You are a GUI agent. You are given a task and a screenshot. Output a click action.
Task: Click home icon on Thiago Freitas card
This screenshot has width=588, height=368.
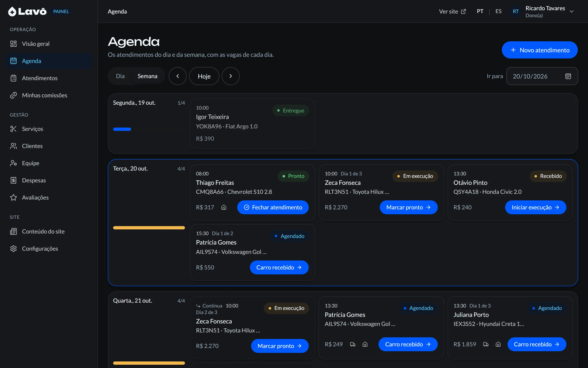[224, 207]
